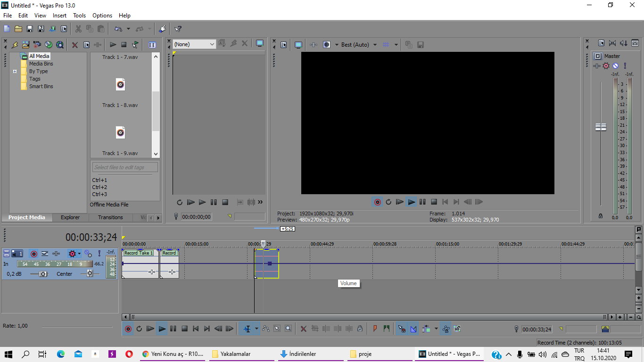Image resolution: width=644 pixels, height=362 pixels.
Task: Click the What's This help icon
Action: coord(178,29)
